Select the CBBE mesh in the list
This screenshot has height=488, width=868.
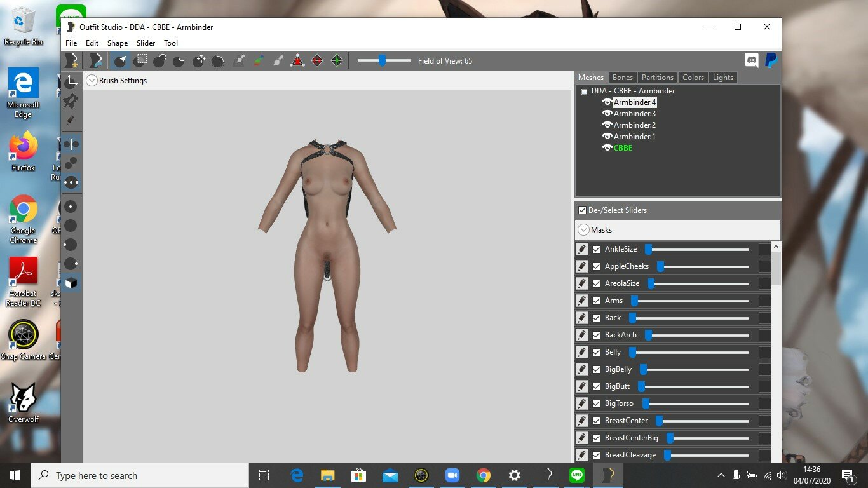[x=623, y=148]
